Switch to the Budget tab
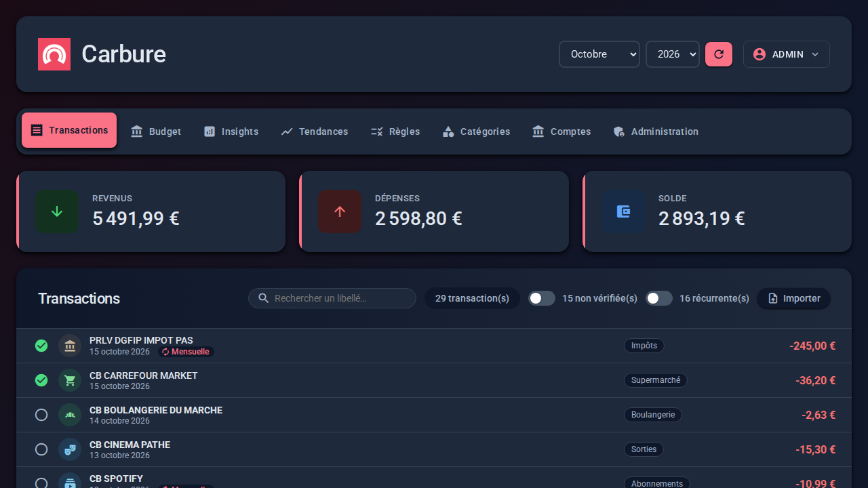 156,131
